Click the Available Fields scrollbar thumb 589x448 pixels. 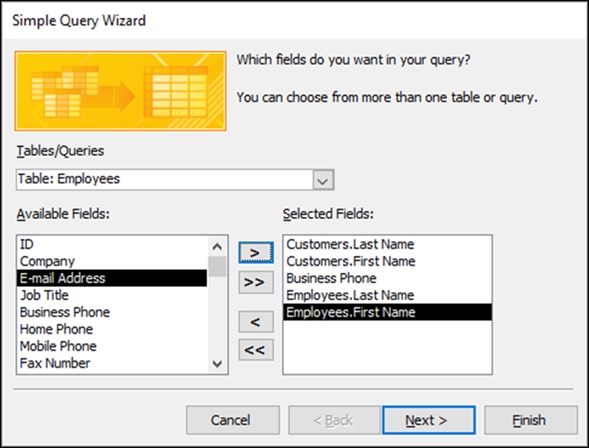coord(217,267)
